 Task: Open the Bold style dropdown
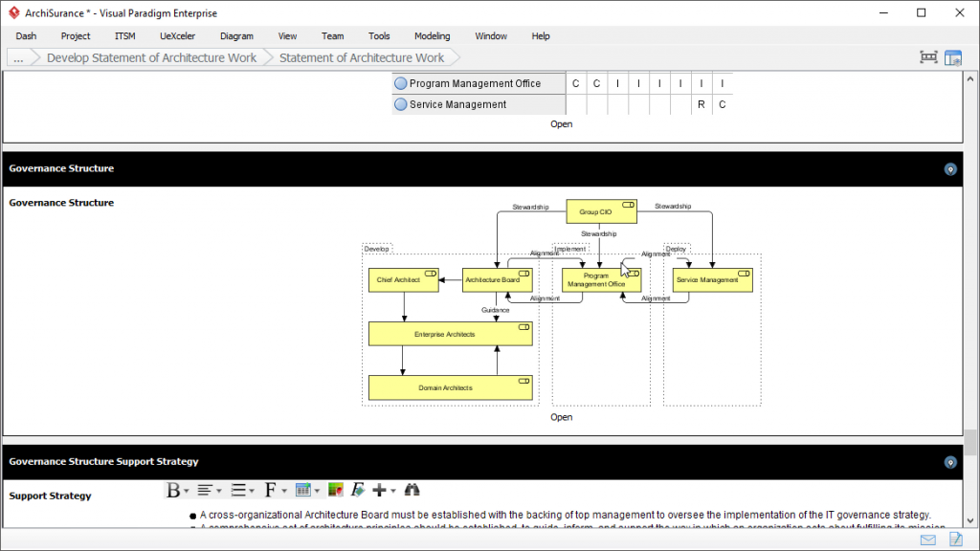pyautogui.click(x=178, y=490)
